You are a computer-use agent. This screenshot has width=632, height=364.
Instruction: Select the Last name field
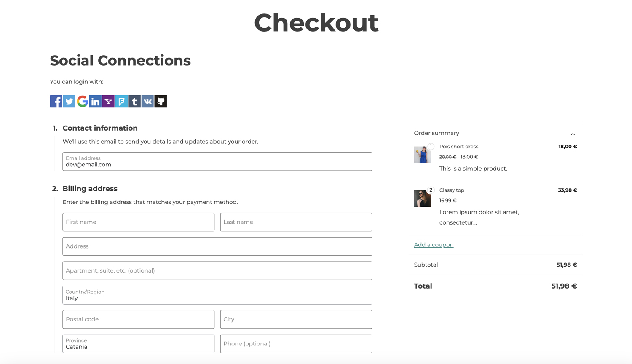pos(296,222)
